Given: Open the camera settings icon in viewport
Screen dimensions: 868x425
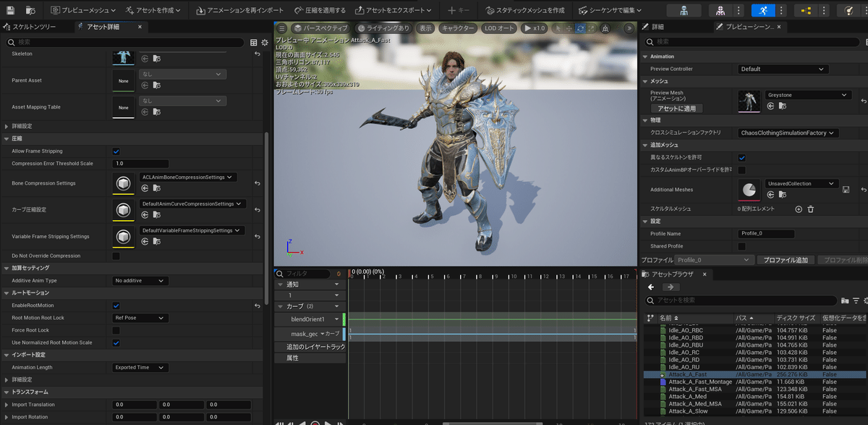Looking at the screenshot, I should point(605,28).
